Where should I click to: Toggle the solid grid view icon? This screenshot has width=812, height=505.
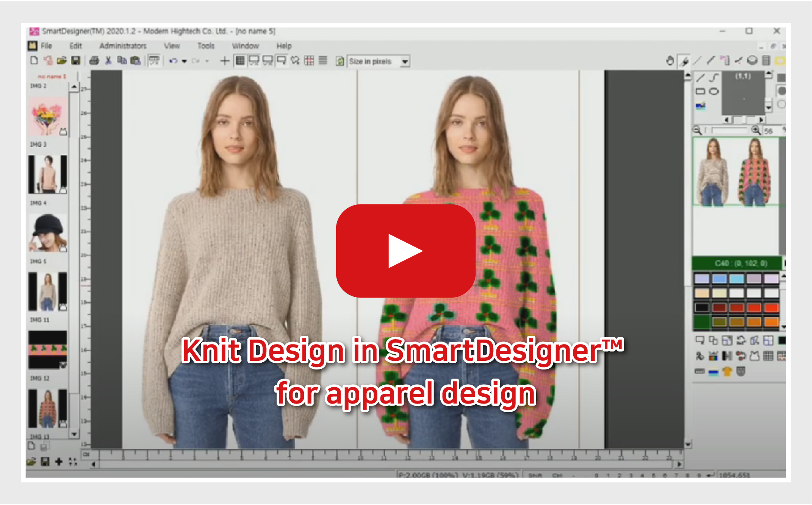pyautogui.click(x=240, y=61)
